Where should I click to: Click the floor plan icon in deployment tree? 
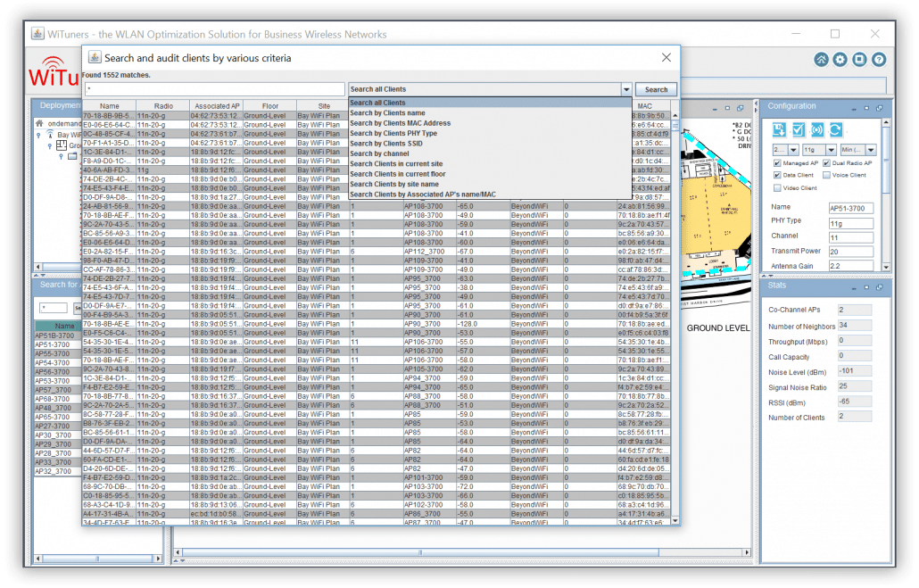[x=62, y=145]
